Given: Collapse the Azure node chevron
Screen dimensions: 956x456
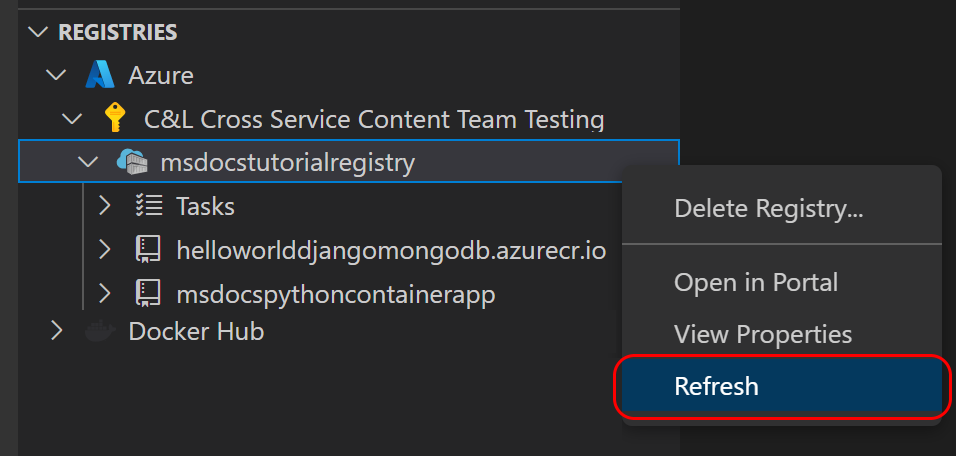Looking at the screenshot, I should point(57,75).
